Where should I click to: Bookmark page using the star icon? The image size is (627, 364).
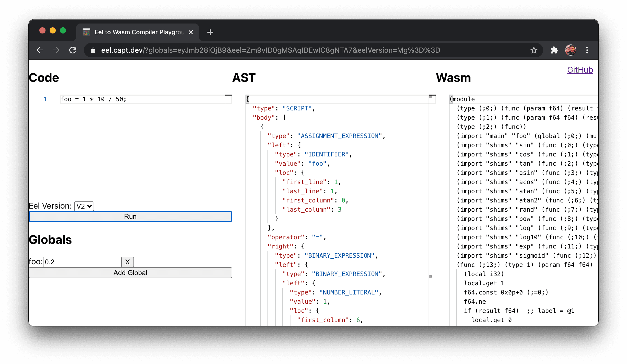point(534,50)
